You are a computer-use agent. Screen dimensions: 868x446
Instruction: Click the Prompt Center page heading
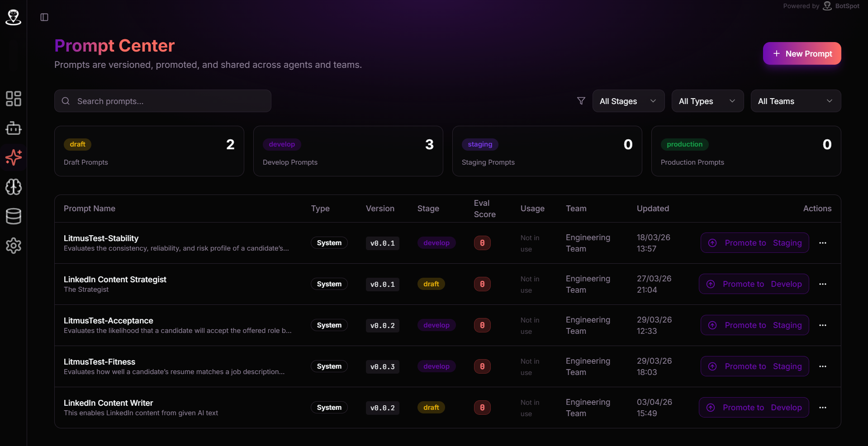(x=114, y=46)
